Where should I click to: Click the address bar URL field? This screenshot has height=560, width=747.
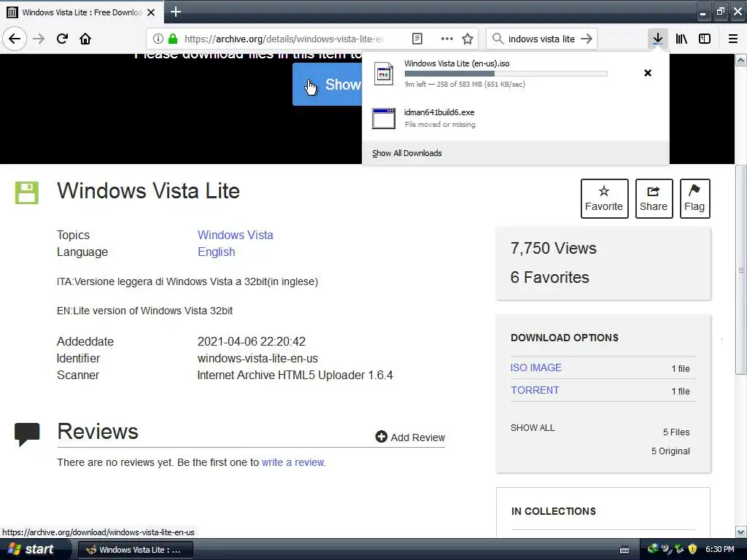[x=284, y=39]
